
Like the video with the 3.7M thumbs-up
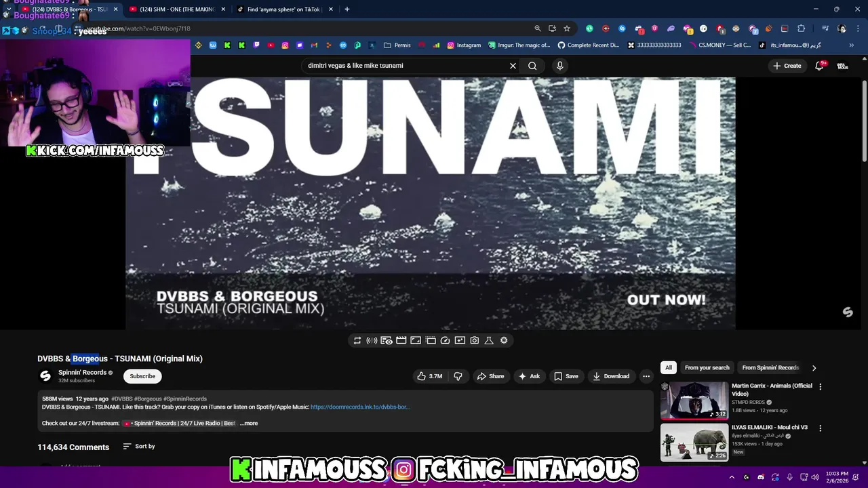[430, 376]
